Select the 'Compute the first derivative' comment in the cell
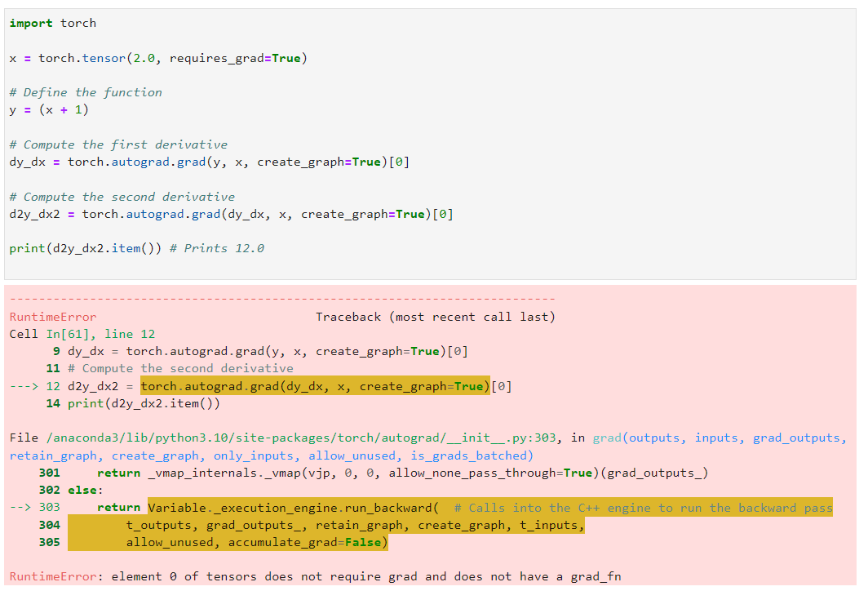The width and height of the screenshot is (868, 591). [118, 144]
